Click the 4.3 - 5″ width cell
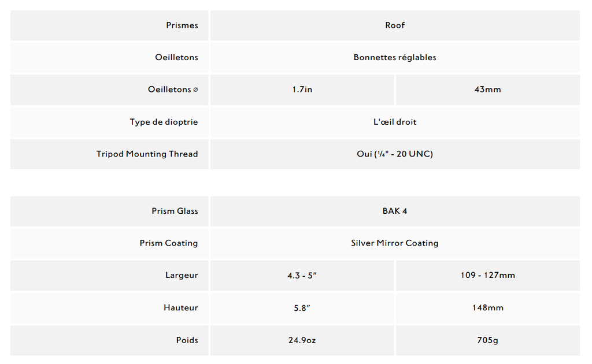The width and height of the screenshot is (592, 364). [x=302, y=276]
